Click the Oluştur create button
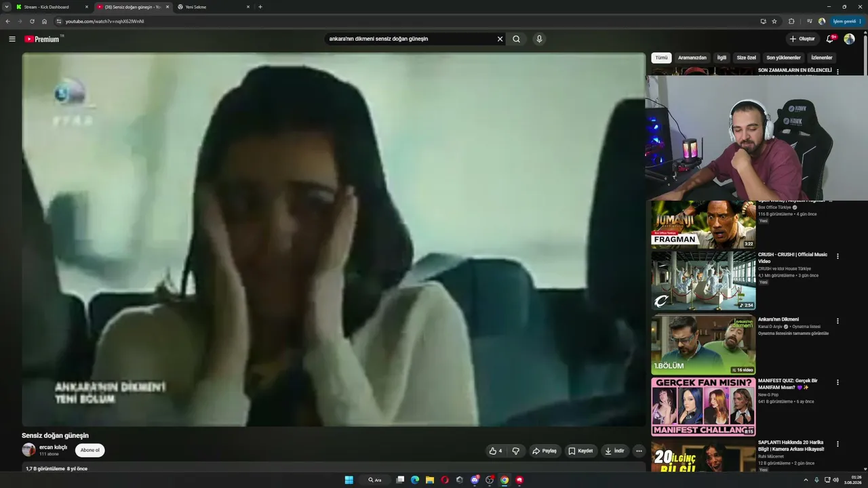 click(x=802, y=39)
